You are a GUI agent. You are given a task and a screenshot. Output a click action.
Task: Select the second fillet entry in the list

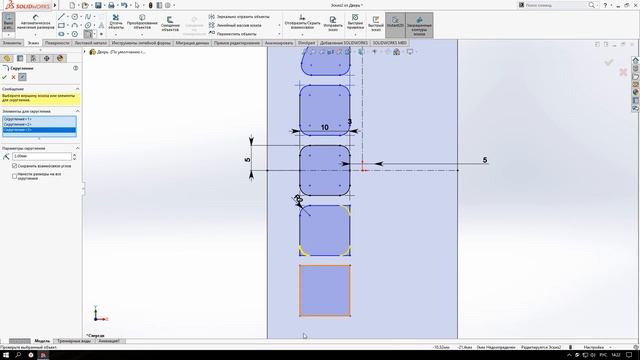pos(39,124)
